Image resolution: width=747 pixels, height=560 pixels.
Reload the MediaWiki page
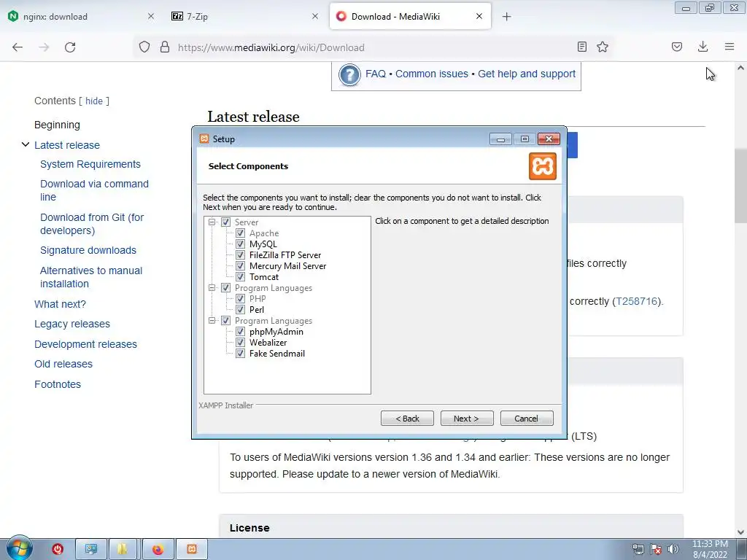[x=70, y=47]
